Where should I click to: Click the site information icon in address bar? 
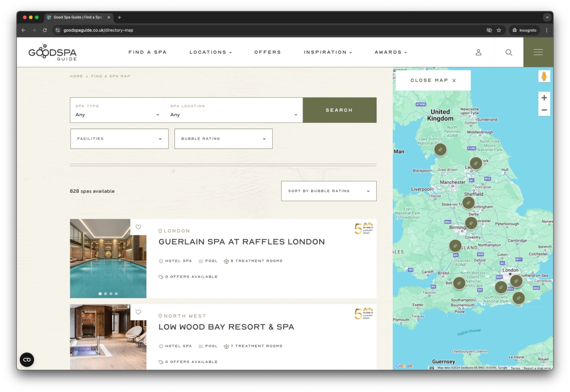tap(57, 30)
